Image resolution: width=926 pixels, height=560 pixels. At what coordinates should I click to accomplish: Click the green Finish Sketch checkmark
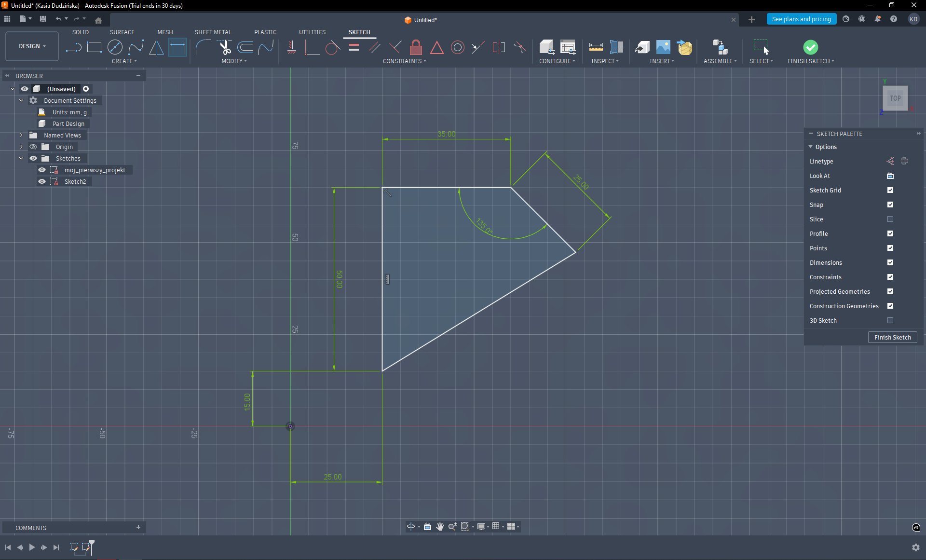[810, 47]
